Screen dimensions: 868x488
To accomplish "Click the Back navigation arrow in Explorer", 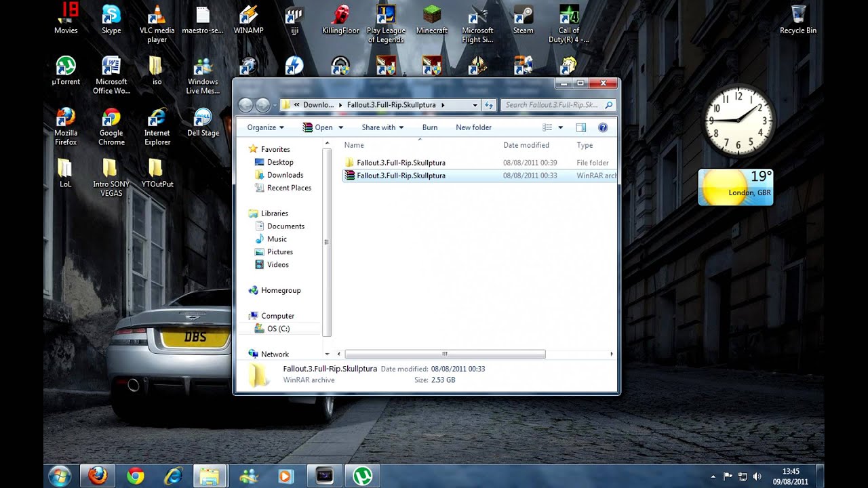I will click(245, 105).
